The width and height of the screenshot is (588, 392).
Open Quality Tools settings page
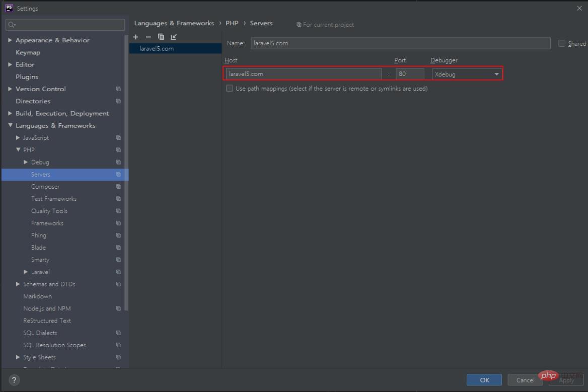click(49, 211)
